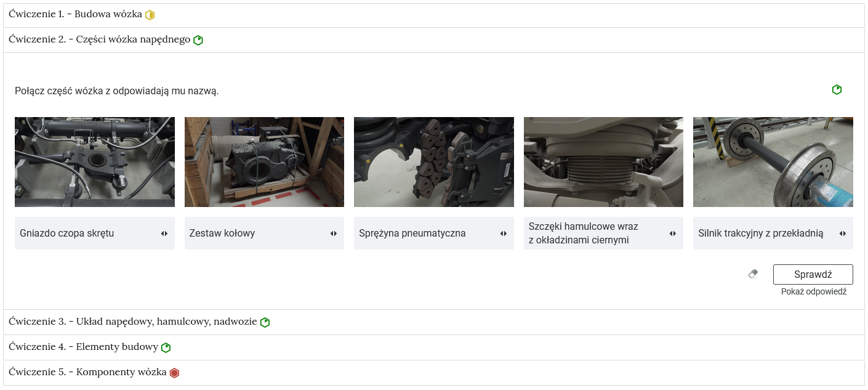This screenshot has width=868, height=390.
Task: Click swap arrows on Sprężyna pneumatyczna label
Action: pos(504,234)
